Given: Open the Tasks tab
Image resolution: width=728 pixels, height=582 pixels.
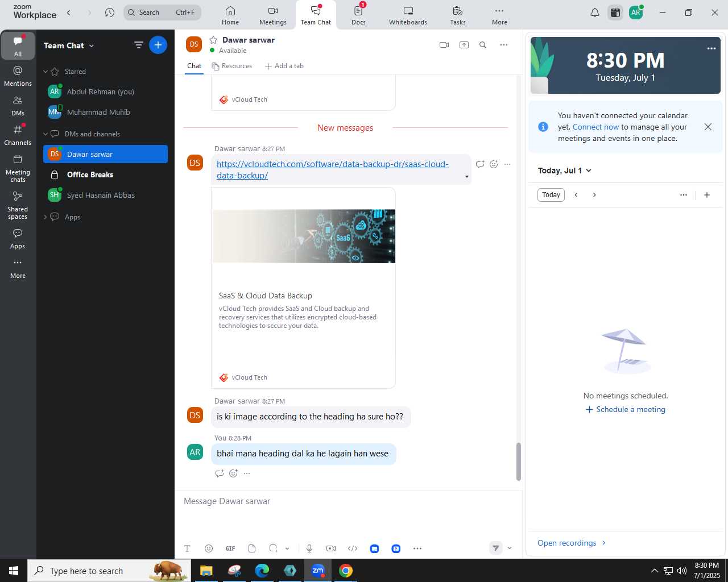Looking at the screenshot, I should click(x=458, y=15).
